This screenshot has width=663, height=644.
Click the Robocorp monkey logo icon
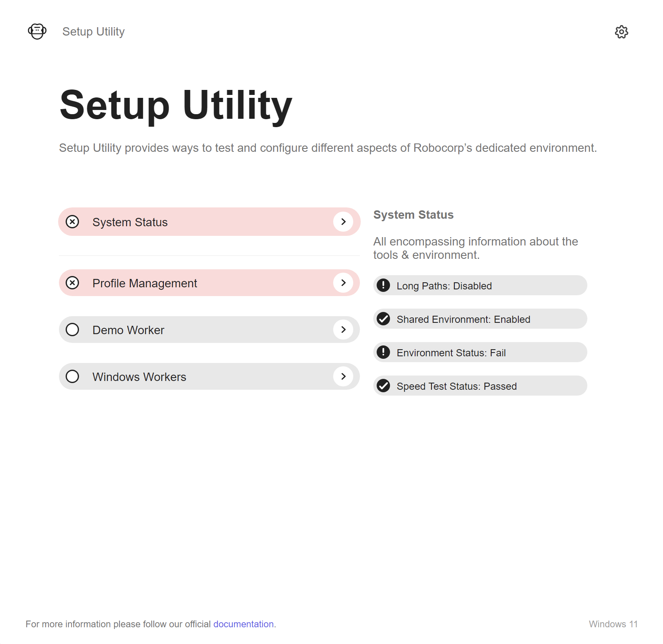[37, 31]
